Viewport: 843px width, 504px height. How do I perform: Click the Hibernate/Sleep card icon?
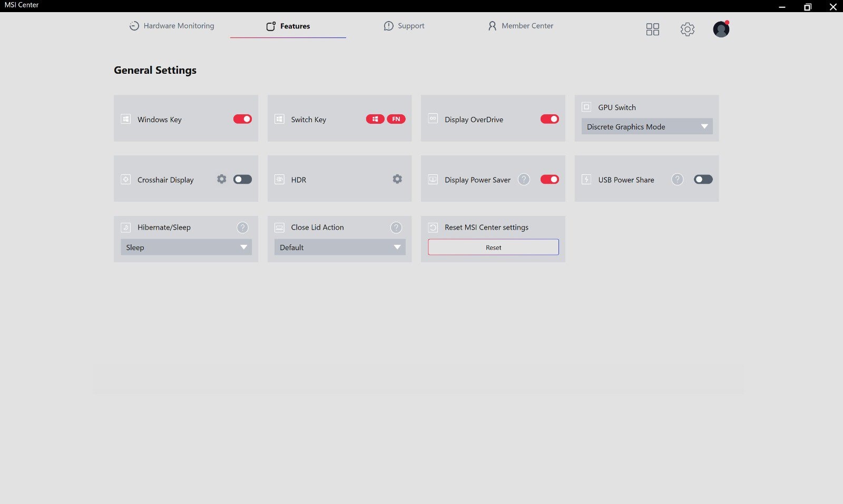[125, 227]
